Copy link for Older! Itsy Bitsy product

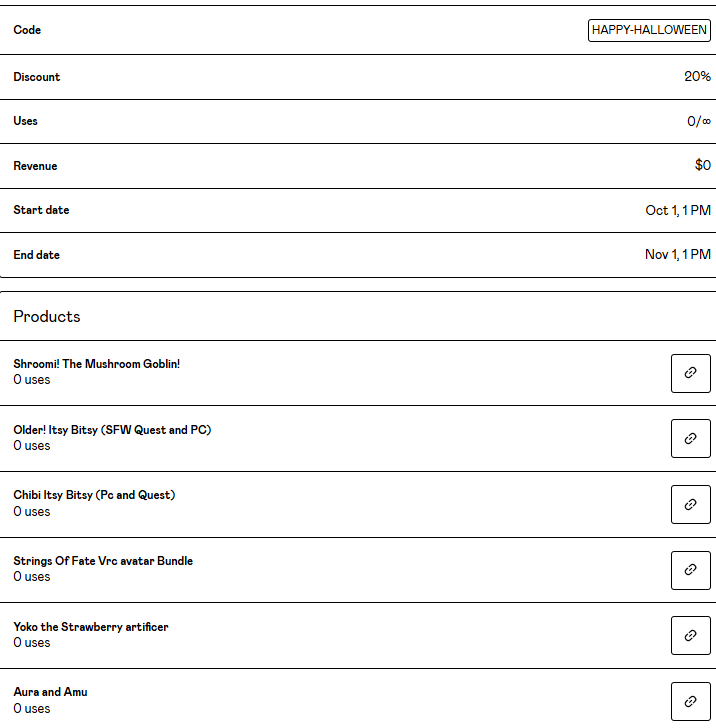point(690,438)
